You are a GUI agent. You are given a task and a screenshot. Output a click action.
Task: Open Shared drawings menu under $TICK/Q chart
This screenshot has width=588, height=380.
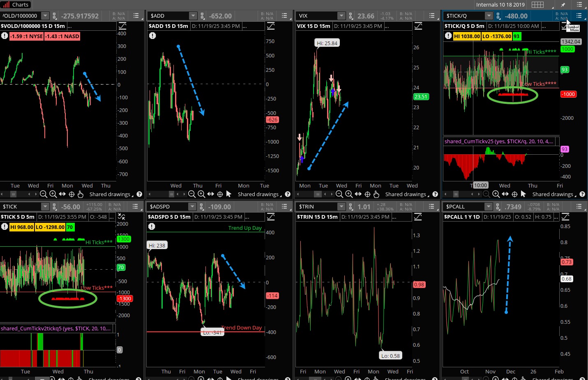coord(554,194)
